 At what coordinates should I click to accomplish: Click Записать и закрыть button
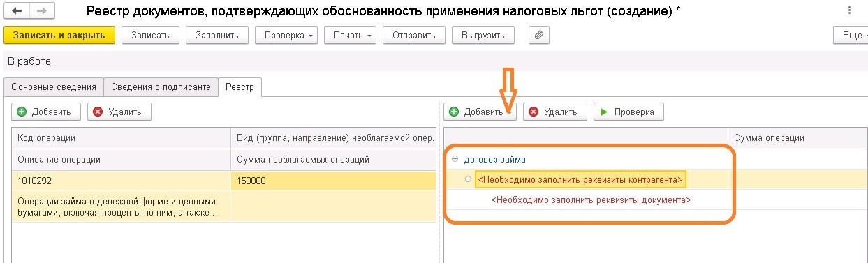tap(59, 35)
